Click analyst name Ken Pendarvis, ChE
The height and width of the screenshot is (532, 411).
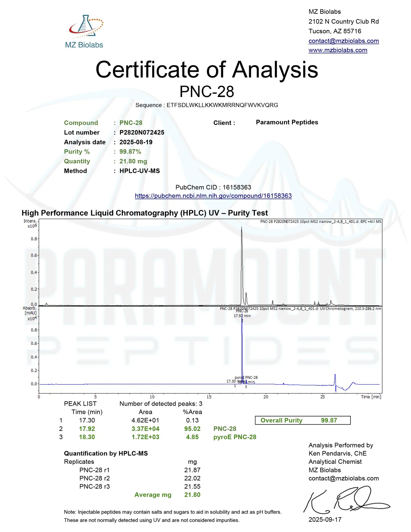(337, 454)
